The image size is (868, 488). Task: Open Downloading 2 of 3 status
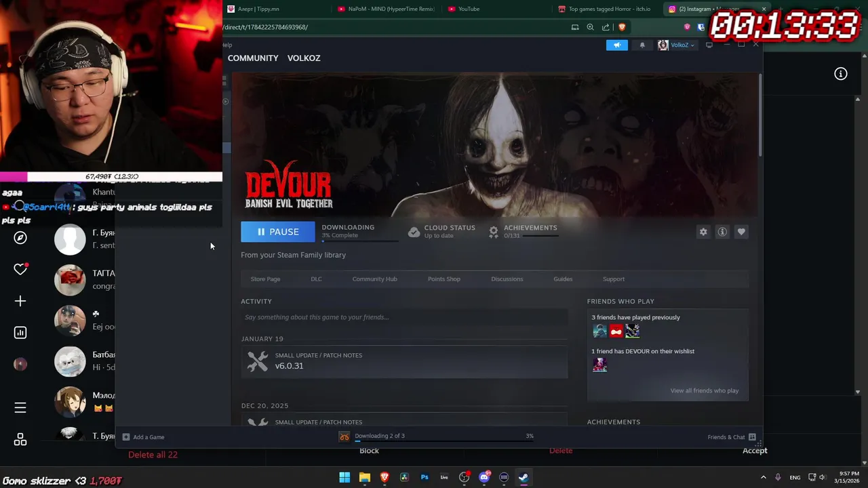380,436
